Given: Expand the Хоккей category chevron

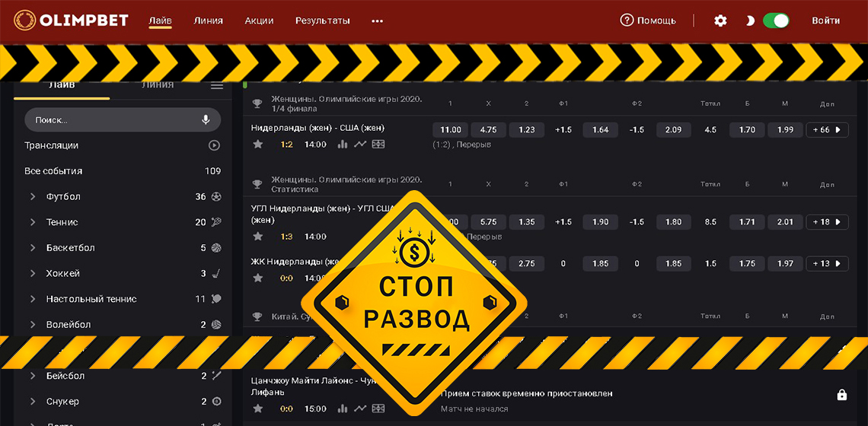Looking at the screenshot, I should click(34, 273).
